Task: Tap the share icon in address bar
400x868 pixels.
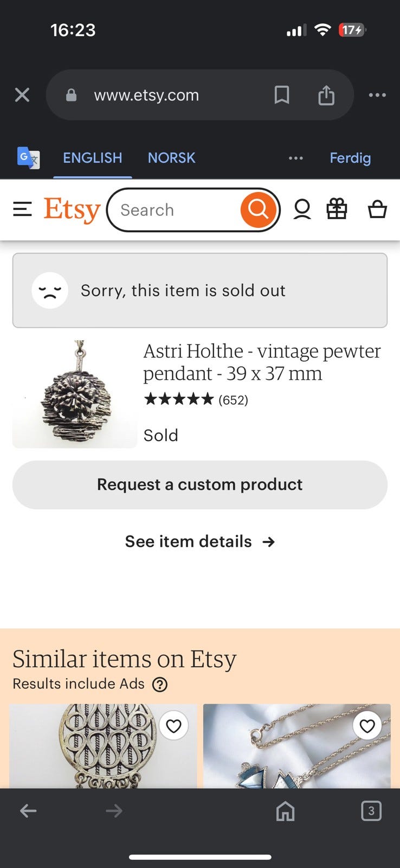Action: point(326,95)
